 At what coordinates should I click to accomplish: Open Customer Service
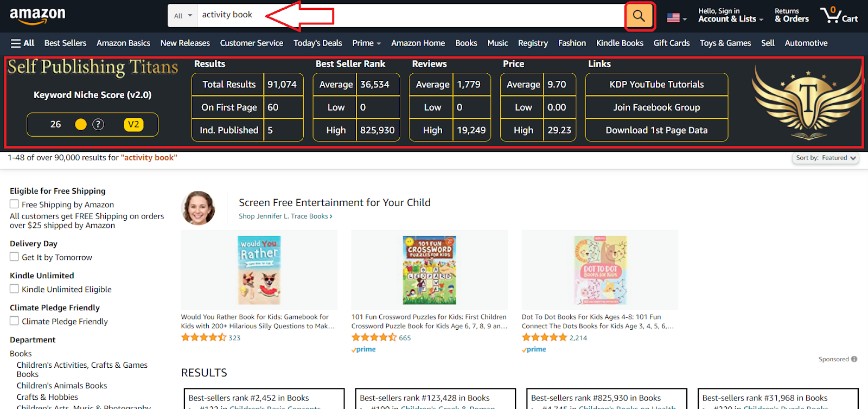pyautogui.click(x=251, y=43)
